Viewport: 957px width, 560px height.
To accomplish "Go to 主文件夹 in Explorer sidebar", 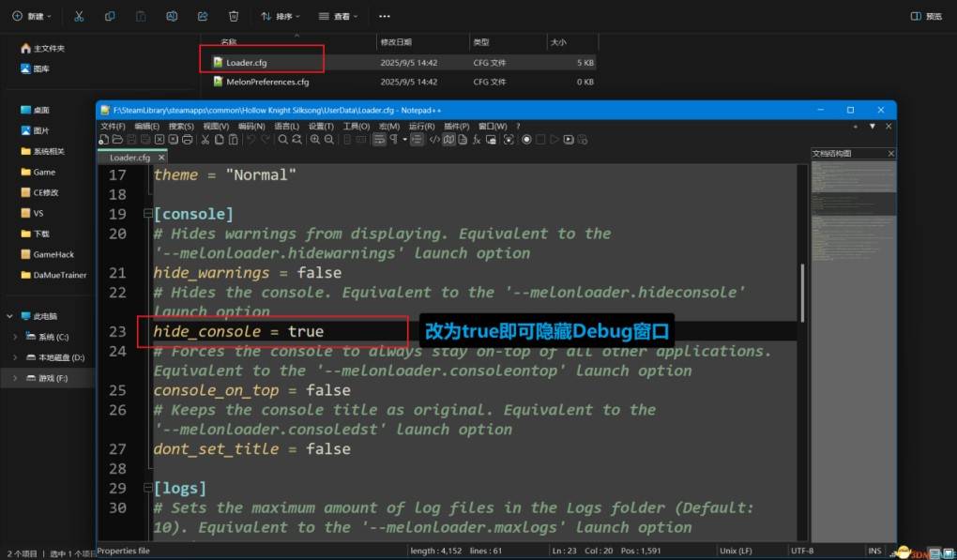I will click(43, 48).
